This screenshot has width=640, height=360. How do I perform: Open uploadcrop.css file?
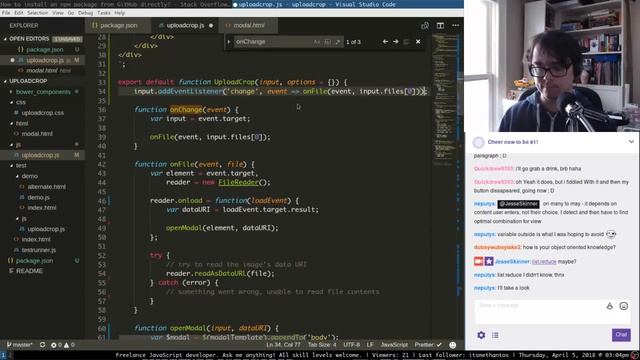click(x=42, y=113)
